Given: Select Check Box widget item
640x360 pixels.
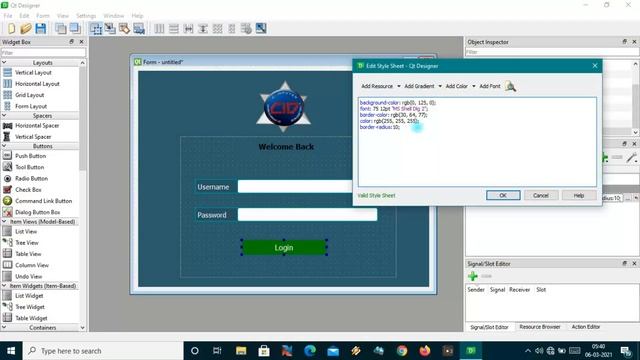Looking at the screenshot, I should click(28, 190).
